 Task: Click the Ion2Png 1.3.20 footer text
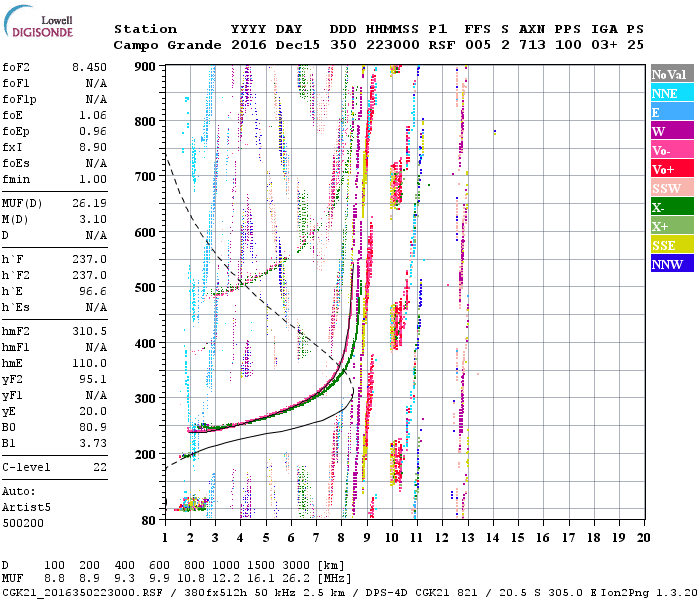tap(648, 592)
